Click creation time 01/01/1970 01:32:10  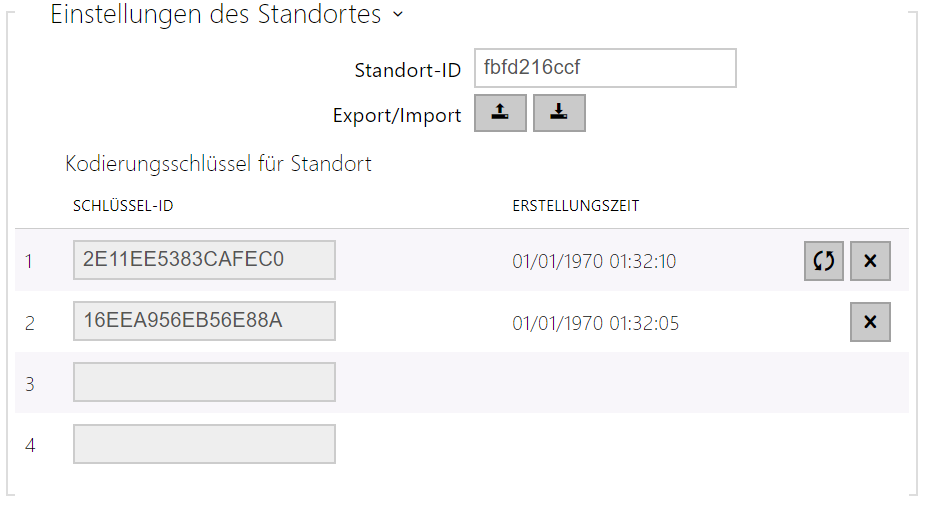pos(594,262)
